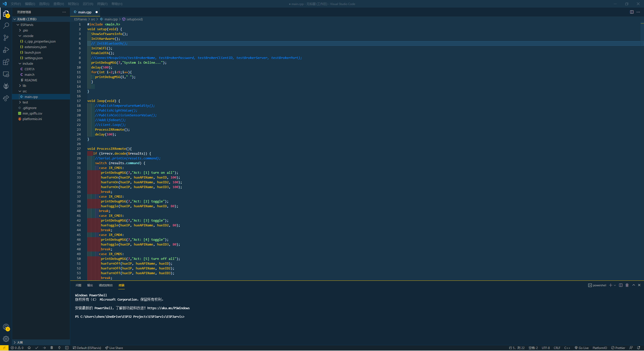Kill the terminal with trash icon
The height and width of the screenshot is (351, 644).
point(627,285)
